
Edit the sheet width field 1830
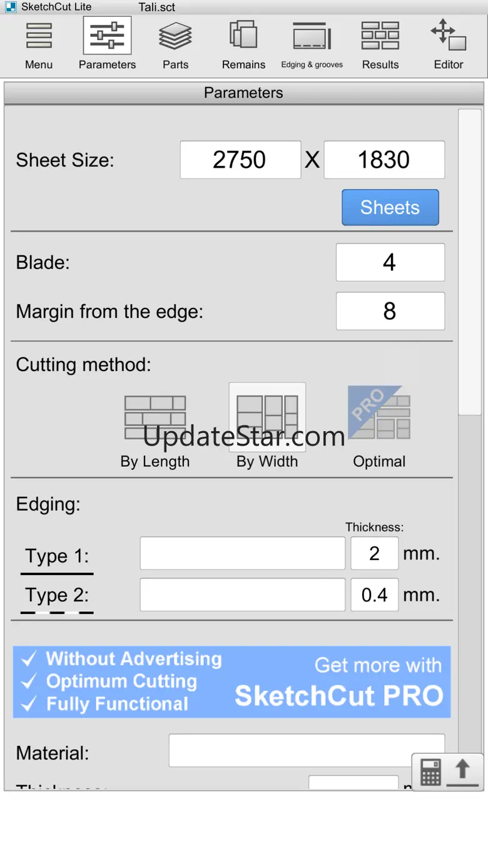tap(384, 160)
